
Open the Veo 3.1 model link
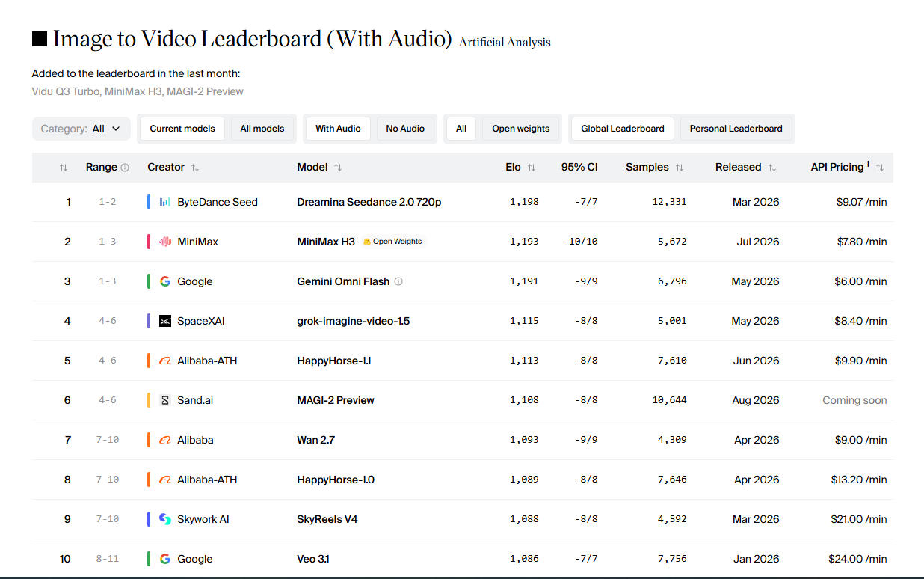click(x=313, y=559)
